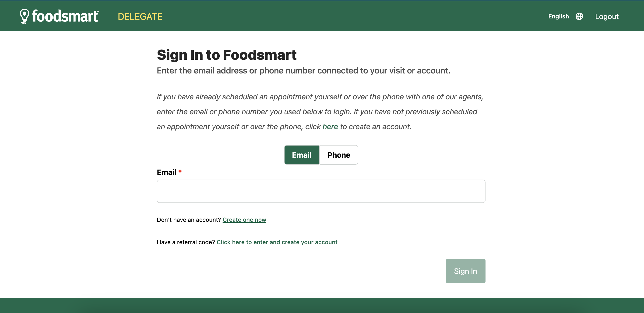Open the English language selector
Screen dimensions: 644x313
coord(558,17)
